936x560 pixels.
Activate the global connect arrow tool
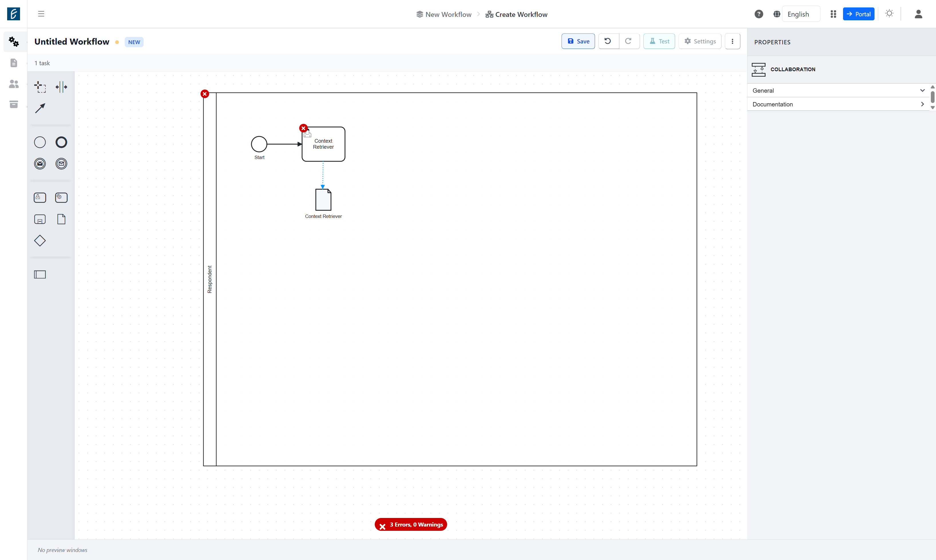tap(40, 108)
